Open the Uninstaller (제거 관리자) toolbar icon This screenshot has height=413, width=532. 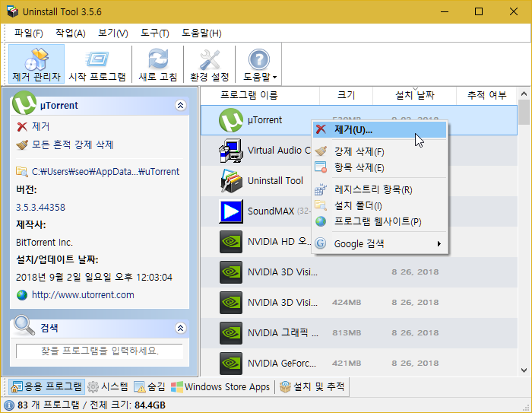(x=36, y=65)
